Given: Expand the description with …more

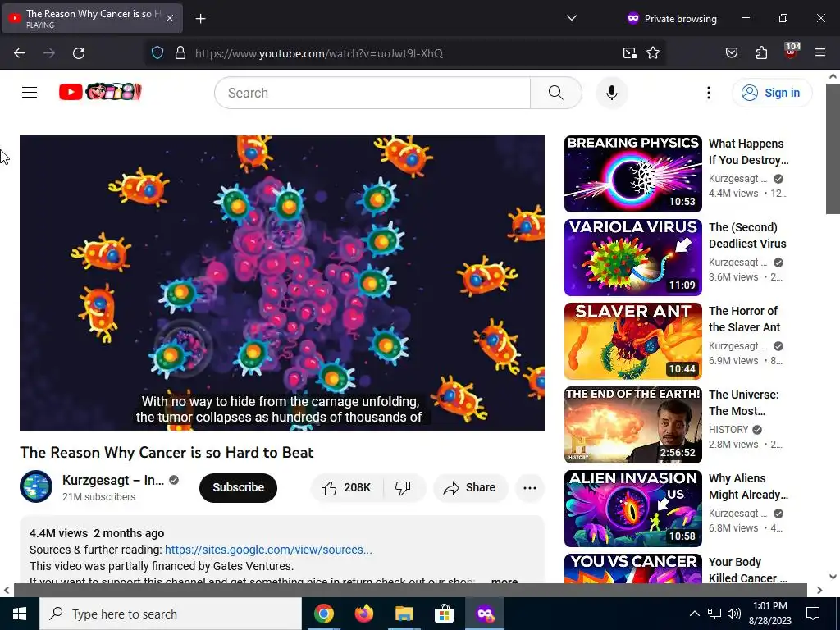Looking at the screenshot, I should [504, 581].
